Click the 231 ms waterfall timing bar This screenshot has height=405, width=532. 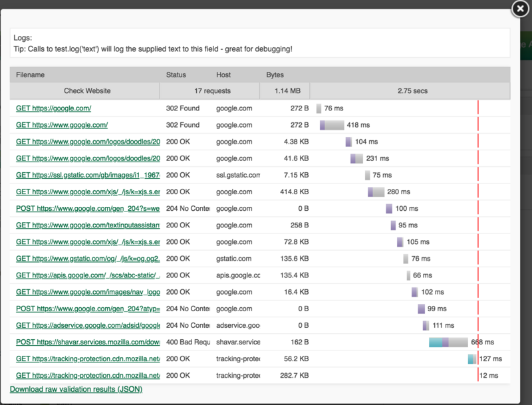pyautogui.click(x=356, y=158)
